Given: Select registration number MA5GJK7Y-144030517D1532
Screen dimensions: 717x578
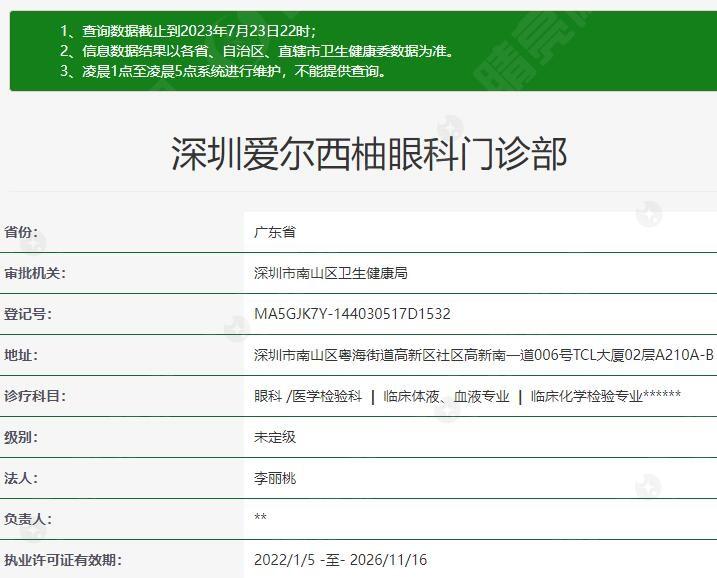Looking at the screenshot, I should [352, 314].
